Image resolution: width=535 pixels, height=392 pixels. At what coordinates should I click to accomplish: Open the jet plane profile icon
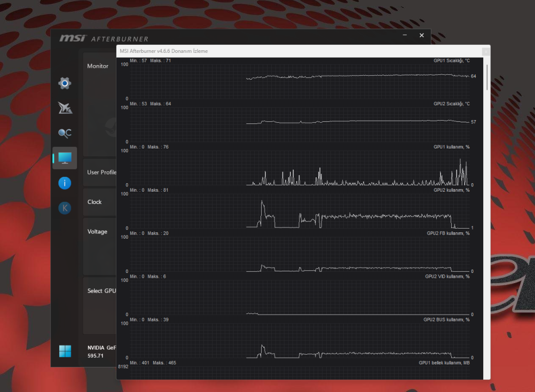click(65, 108)
